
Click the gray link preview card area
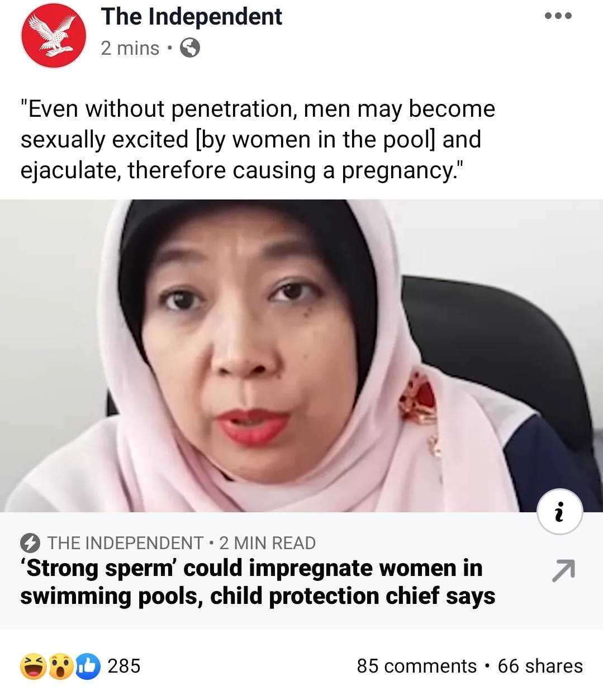(301, 570)
